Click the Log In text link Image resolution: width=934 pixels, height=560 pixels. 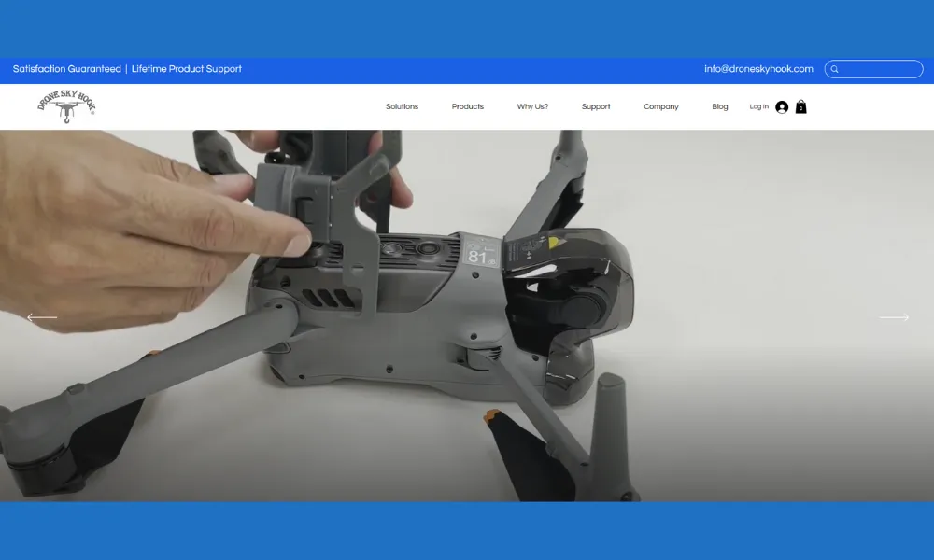[x=758, y=107]
